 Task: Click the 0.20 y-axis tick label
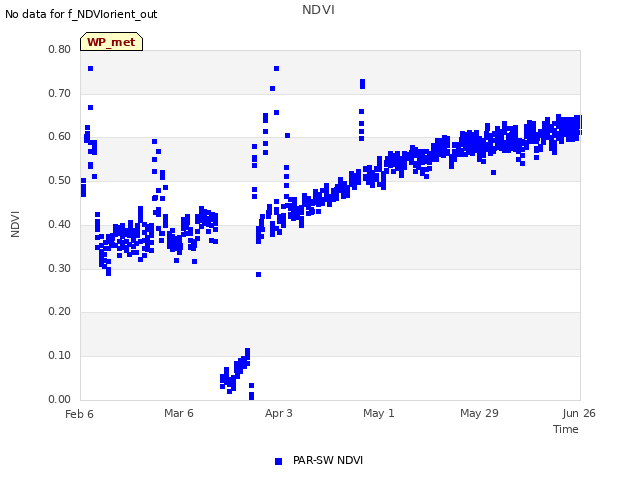coord(59,311)
